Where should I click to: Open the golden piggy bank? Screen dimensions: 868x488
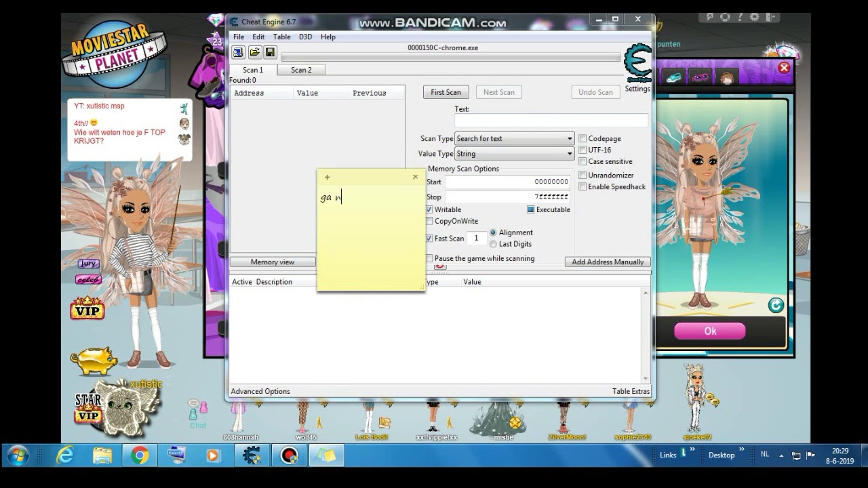tap(94, 361)
